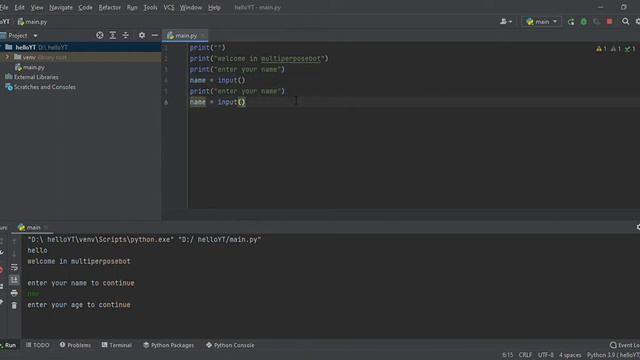Click the Print icon in Run console

pos(14,293)
